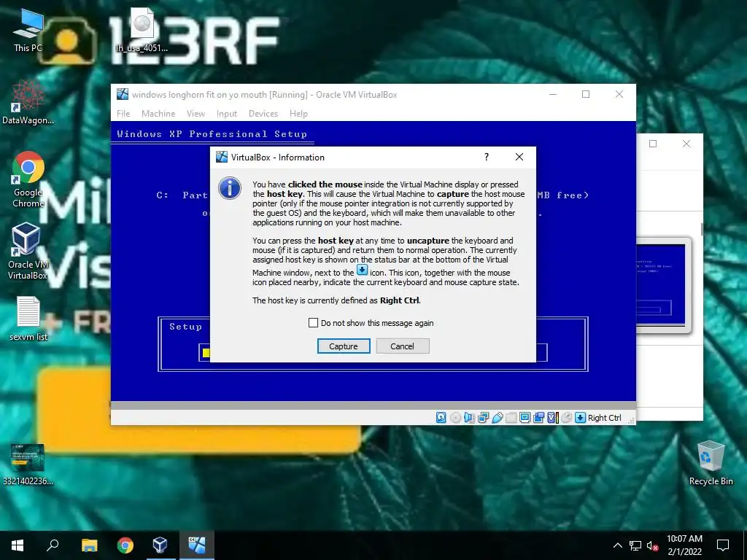Click the blue information icon in dialog

click(x=230, y=187)
